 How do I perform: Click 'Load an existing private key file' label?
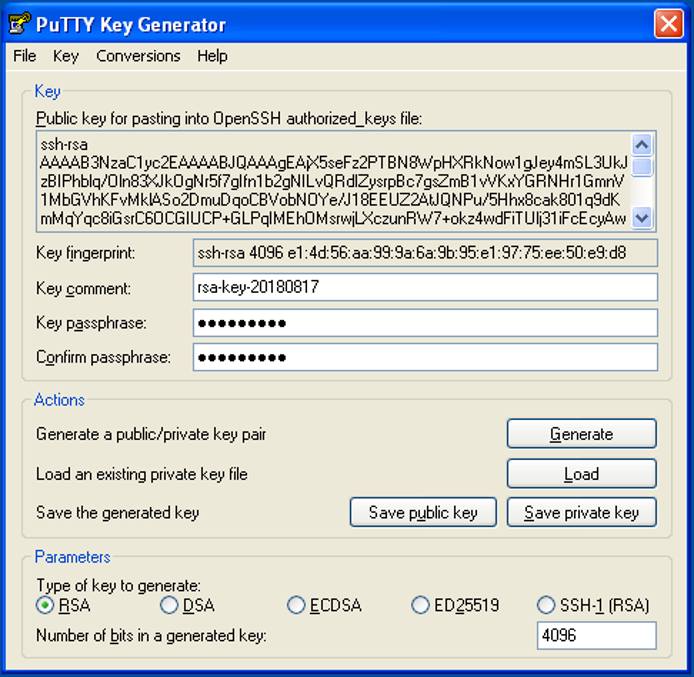pos(142,474)
